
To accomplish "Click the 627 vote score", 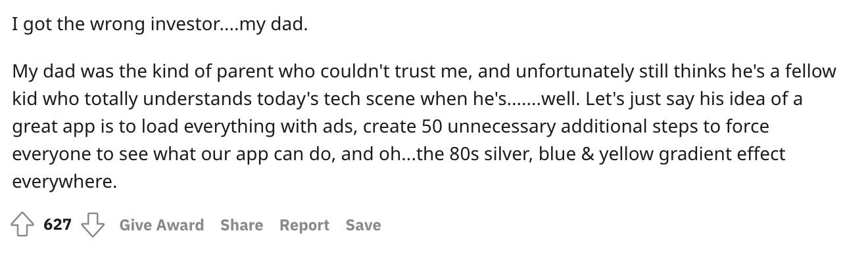I will [x=57, y=225].
